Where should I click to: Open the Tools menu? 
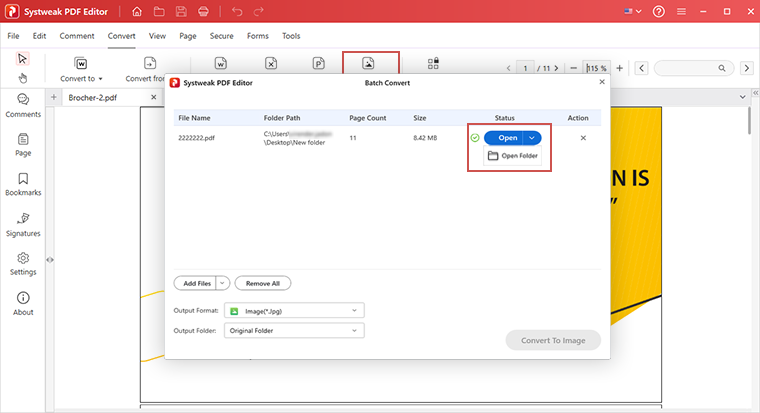[291, 36]
